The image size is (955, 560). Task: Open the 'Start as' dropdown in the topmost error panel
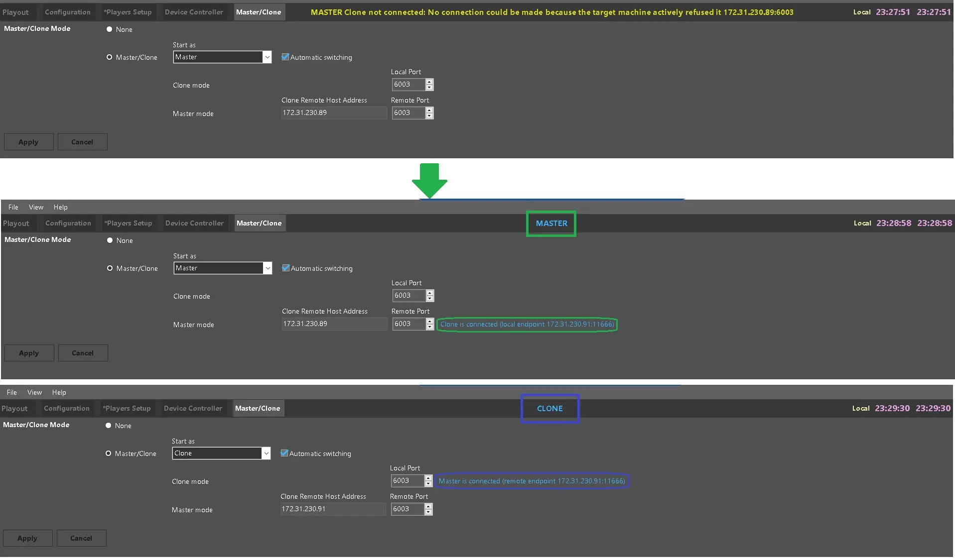coord(267,57)
